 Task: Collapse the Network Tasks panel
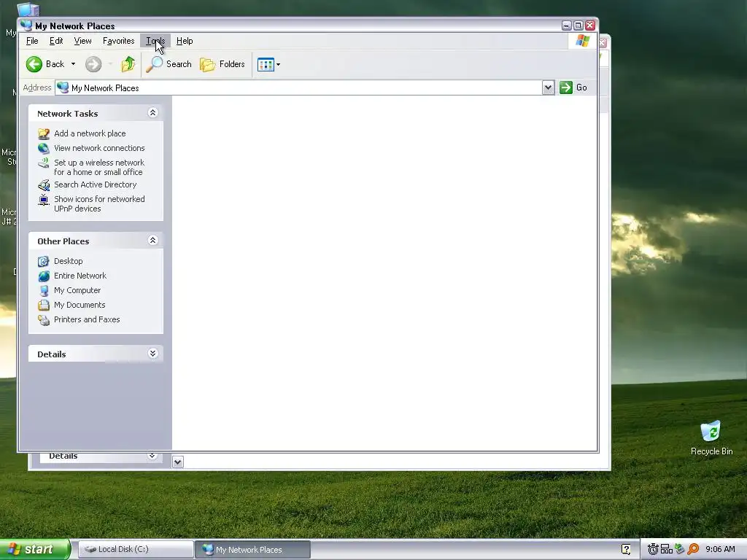[x=152, y=112]
